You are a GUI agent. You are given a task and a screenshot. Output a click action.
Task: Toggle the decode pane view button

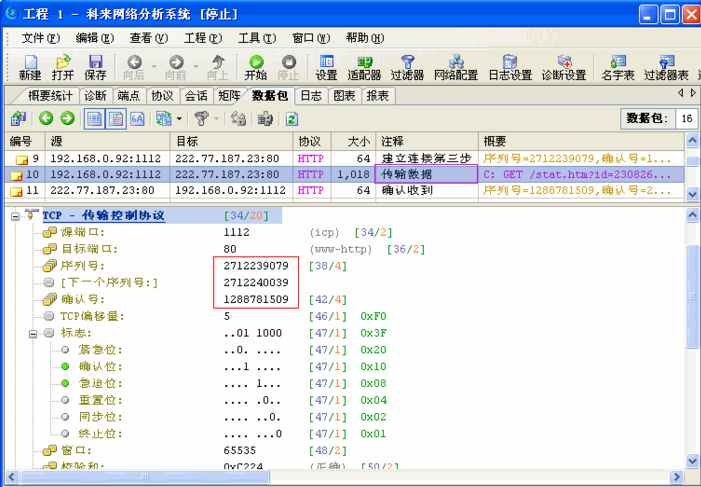116,119
